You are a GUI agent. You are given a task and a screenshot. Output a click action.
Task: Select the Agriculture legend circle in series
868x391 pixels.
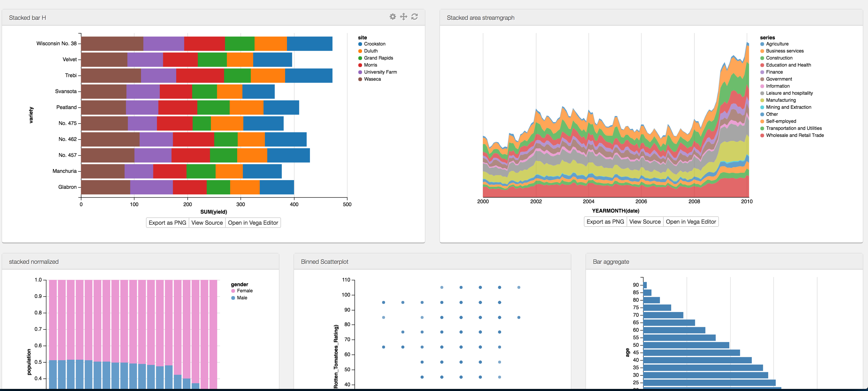coord(762,44)
